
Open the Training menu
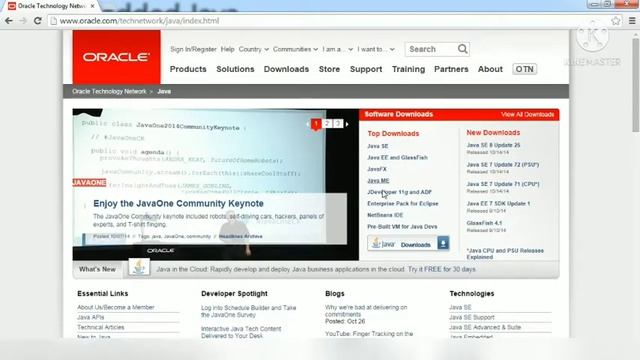point(408,69)
